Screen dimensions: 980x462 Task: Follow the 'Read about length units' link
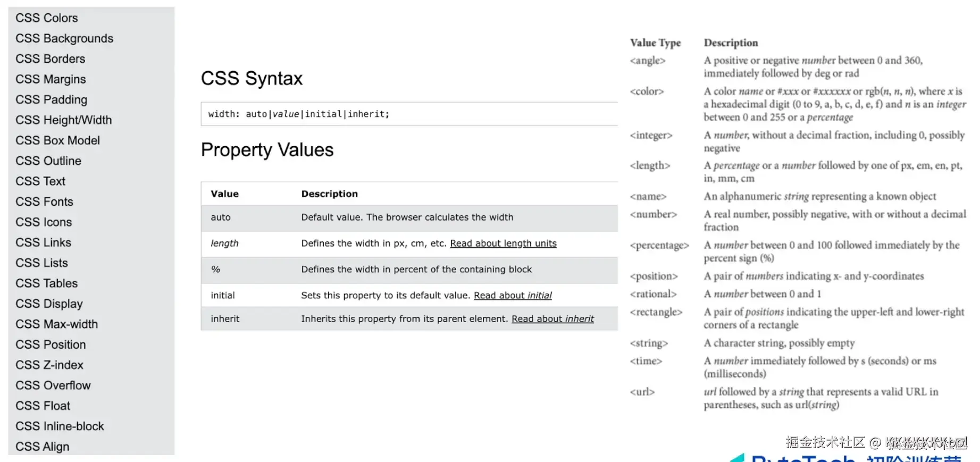503,243
